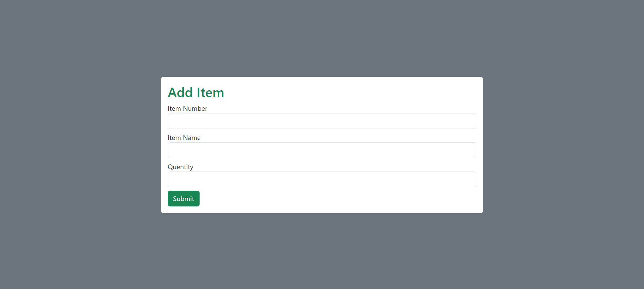
Task: Click into the Quentity input field
Action: coord(322,179)
